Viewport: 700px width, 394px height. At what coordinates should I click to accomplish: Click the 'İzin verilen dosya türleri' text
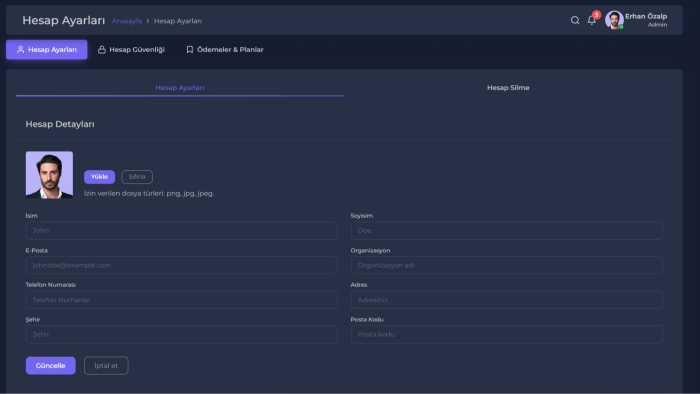[x=149, y=193]
